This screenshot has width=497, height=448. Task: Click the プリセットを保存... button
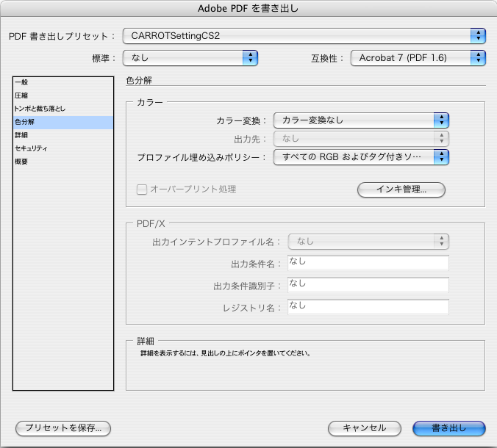(63, 428)
